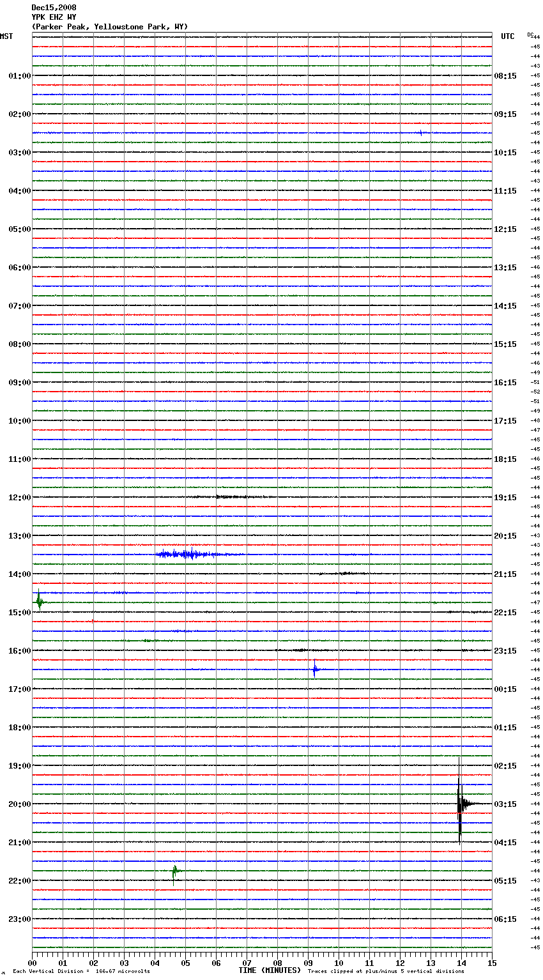This screenshot has width=543, height=980.
Task: Click the minute 11 axis tick label
Action: coord(369,963)
